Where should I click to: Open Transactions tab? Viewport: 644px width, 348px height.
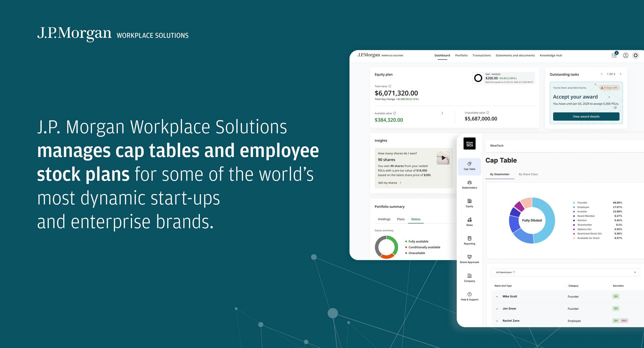point(481,55)
